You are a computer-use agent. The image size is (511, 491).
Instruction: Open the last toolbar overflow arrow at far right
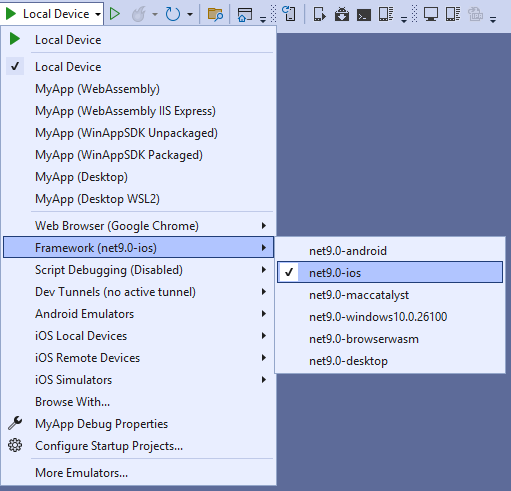493,20
